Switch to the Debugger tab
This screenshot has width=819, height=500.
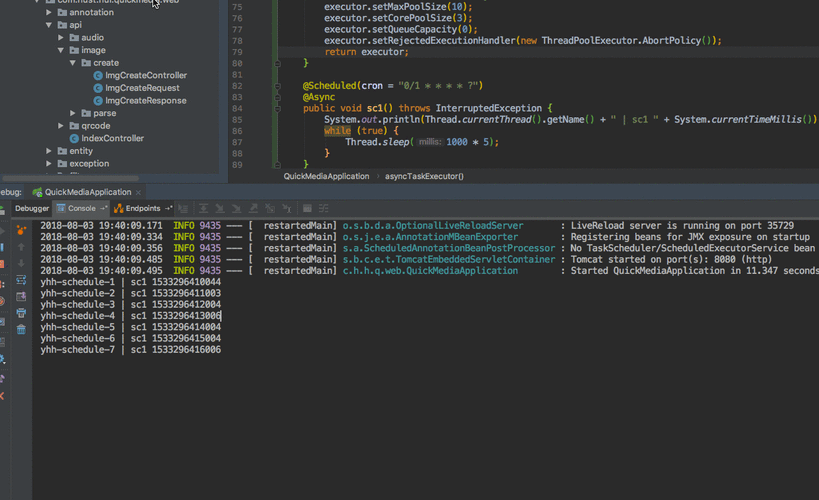pos(32,208)
